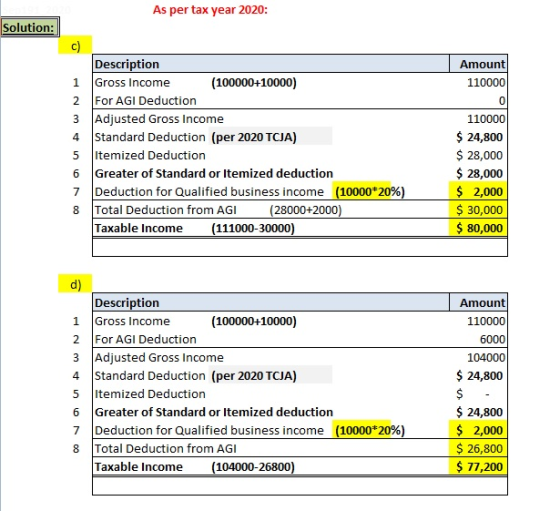Select Adjusted Gross Income amount 104000
560x511 pixels.
[x=486, y=357]
